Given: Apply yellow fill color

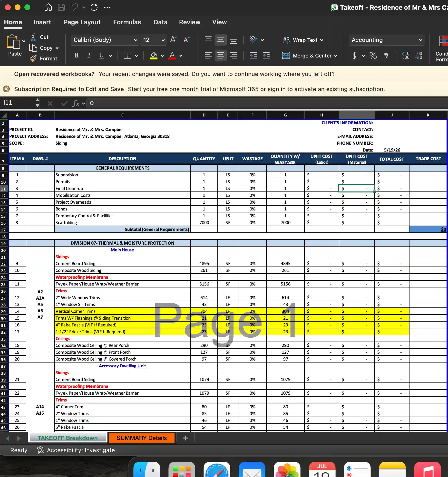Looking at the screenshot, I should [154, 55].
